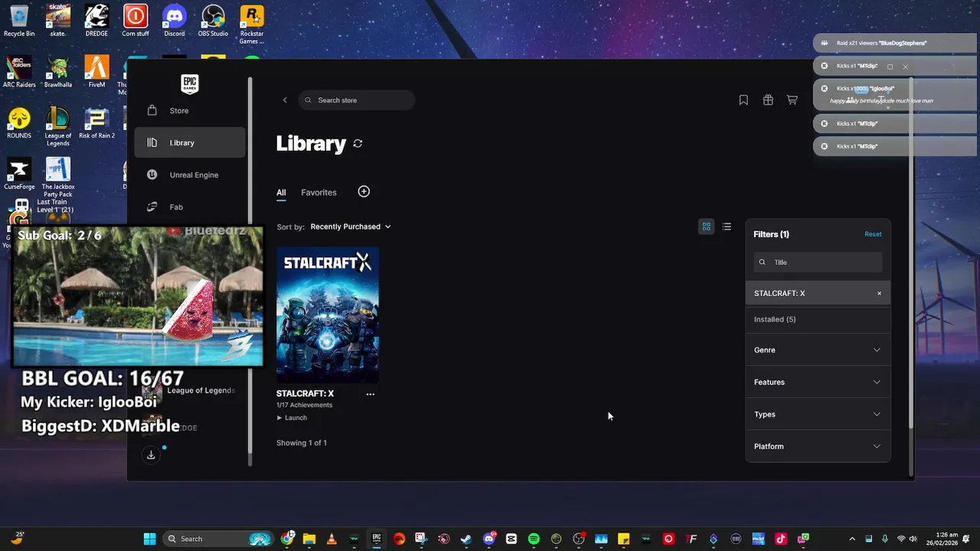
Task: Click the Epic Games logo
Action: (190, 84)
